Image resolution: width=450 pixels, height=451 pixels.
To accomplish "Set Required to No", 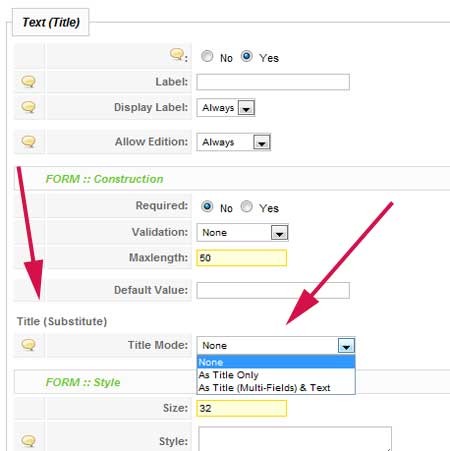I will point(207,207).
